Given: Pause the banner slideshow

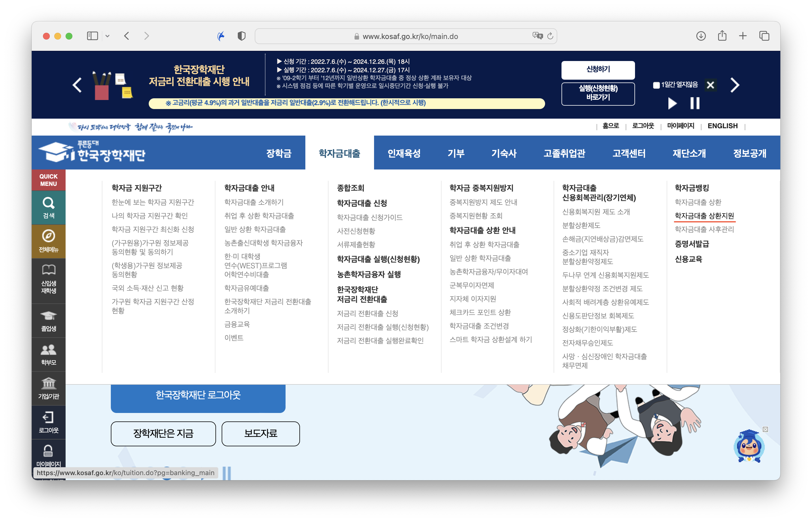Looking at the screenshot, I should click(695, 103).
